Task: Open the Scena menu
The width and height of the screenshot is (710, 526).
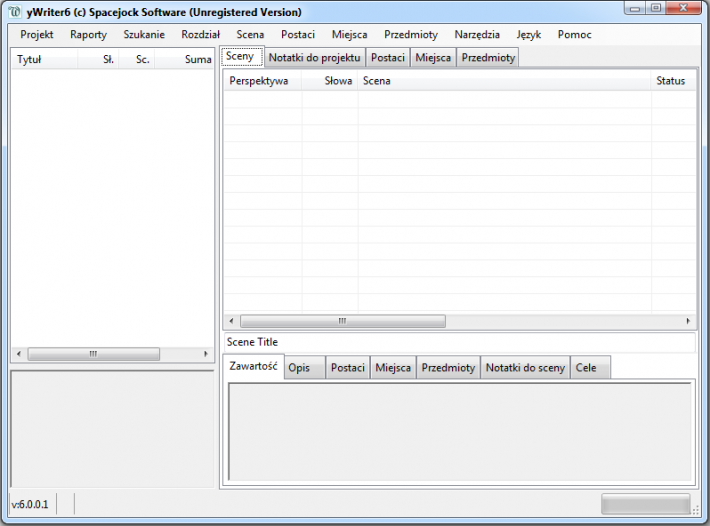Action: (x=250, y=34)
